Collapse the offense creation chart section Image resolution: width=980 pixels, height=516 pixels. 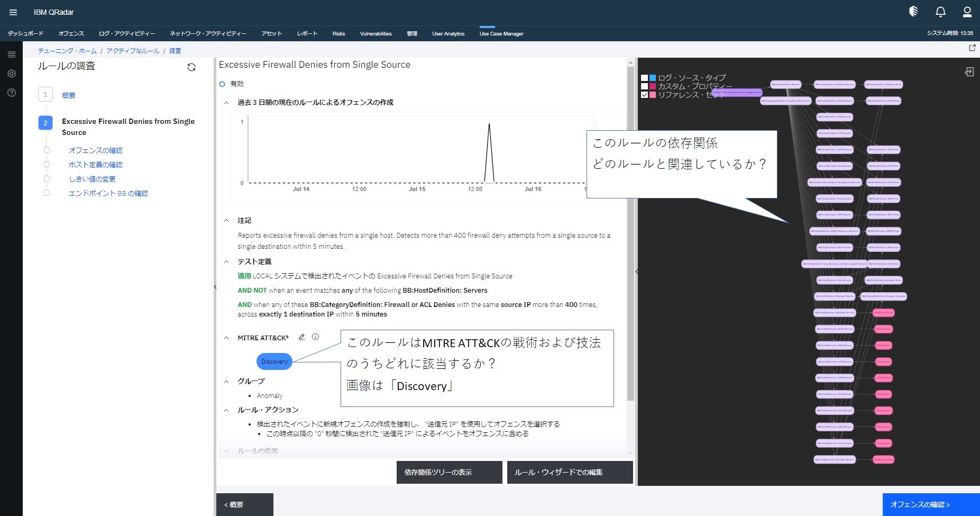pyautogui.click(x=226, y=103)
